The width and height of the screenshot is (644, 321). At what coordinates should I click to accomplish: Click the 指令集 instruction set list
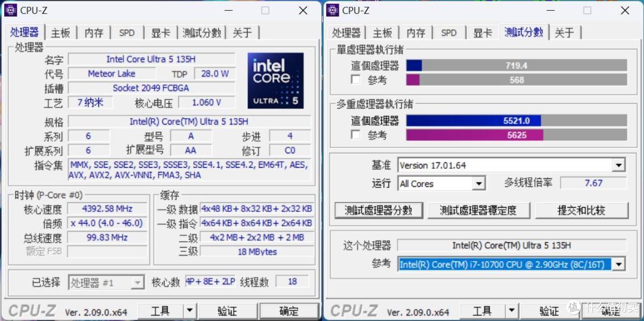[190, 169]
